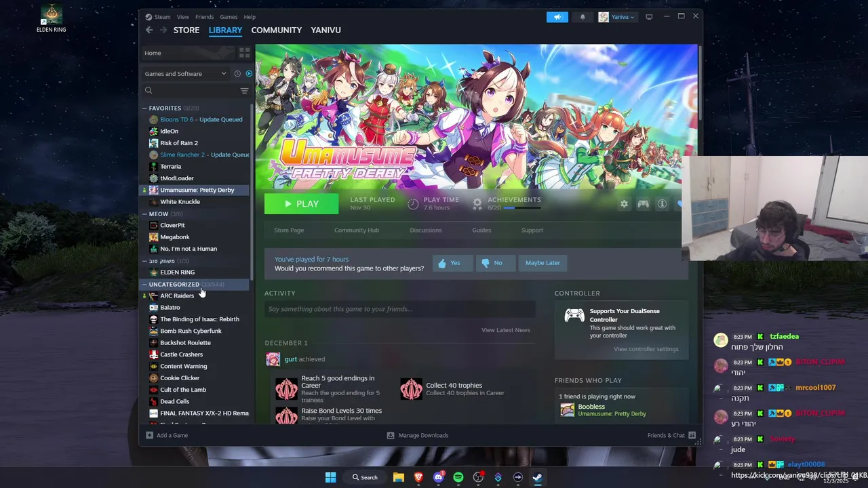Image resolution: width=868 pixels, height=488 pixels.
Task: Collapse the MEOW collection
Action: (x=144, y=214)
